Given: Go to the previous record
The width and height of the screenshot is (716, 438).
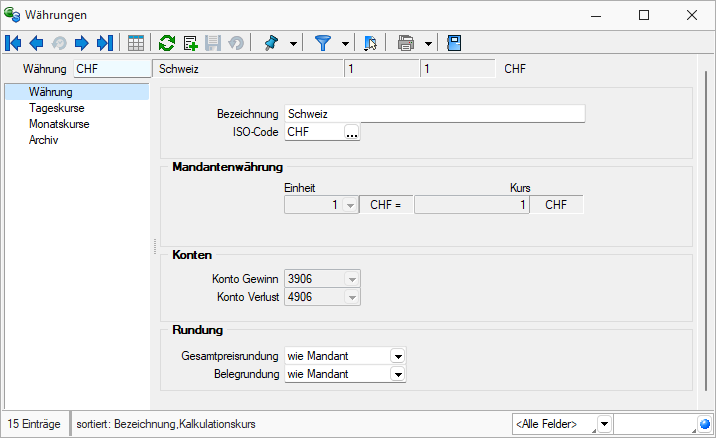Looking at the screenshot, I should point(36,43).
